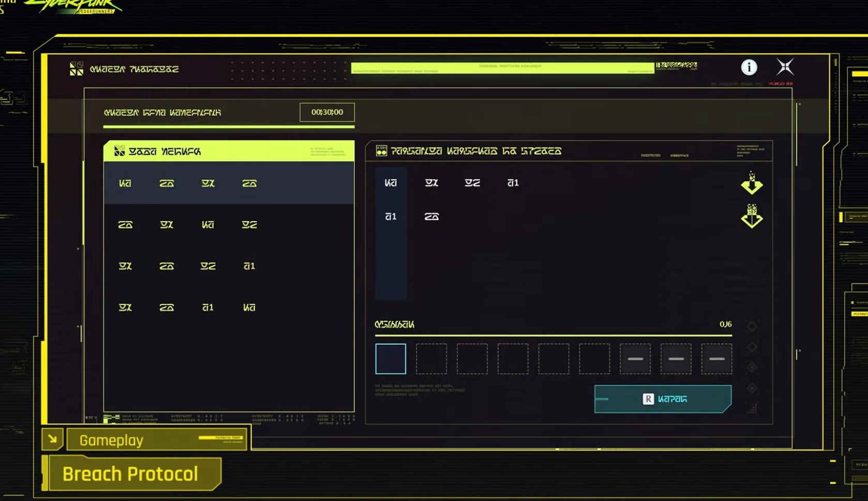Select the second buffer slot
The width and height of the screenshot is (868, 501).
pos(431,359)
